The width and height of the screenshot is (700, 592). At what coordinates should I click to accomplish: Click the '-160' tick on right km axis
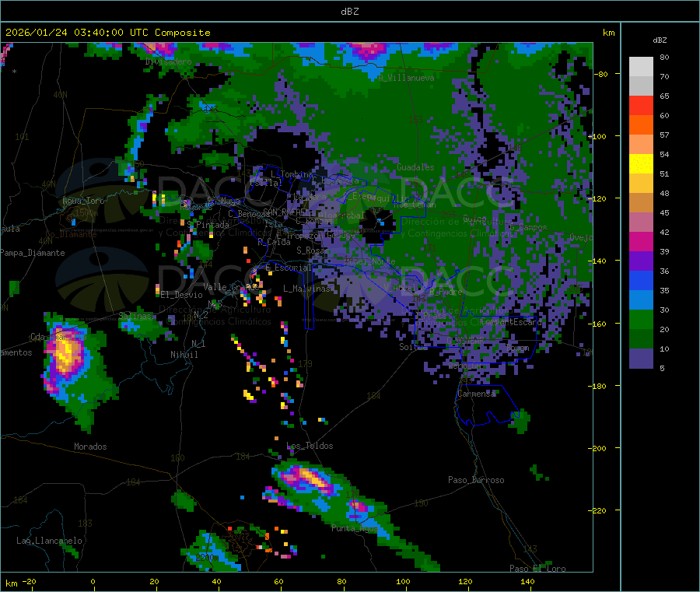pyautogui.click(x=599, y=324)
